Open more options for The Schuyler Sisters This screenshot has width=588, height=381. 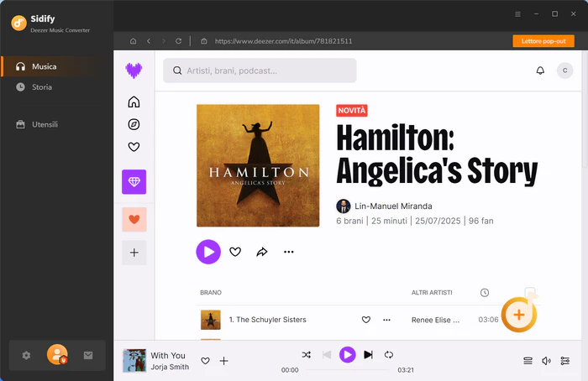coord(386,320)
